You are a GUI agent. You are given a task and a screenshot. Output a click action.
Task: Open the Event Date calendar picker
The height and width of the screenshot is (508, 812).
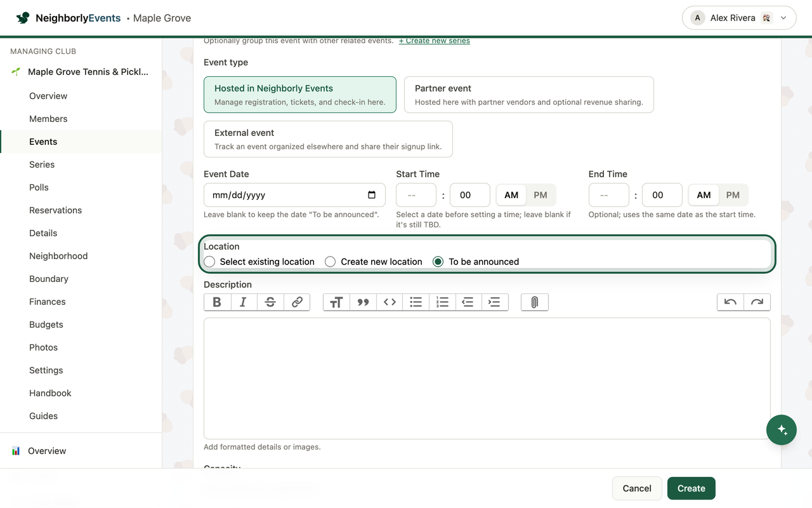point(372,195)
